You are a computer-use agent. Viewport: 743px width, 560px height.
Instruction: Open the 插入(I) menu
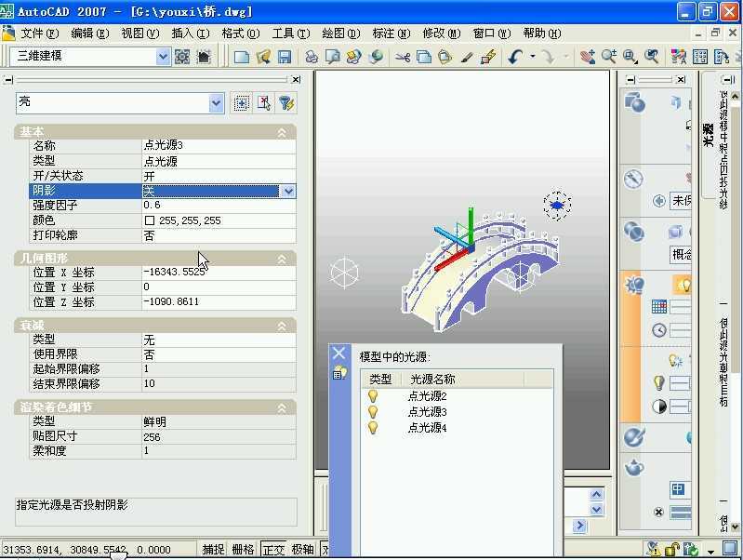(x=191, y=33)
